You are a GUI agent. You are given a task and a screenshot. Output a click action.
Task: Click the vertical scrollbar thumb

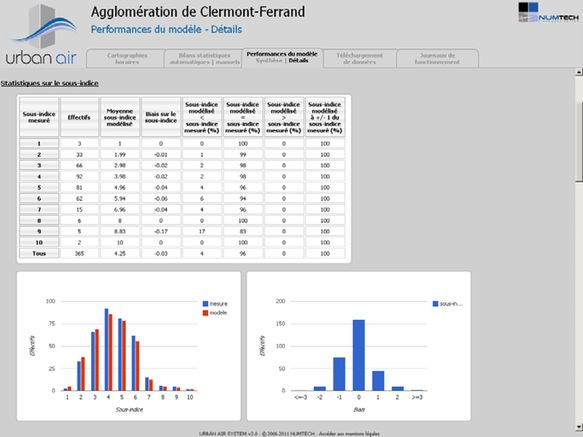point(579,141)
